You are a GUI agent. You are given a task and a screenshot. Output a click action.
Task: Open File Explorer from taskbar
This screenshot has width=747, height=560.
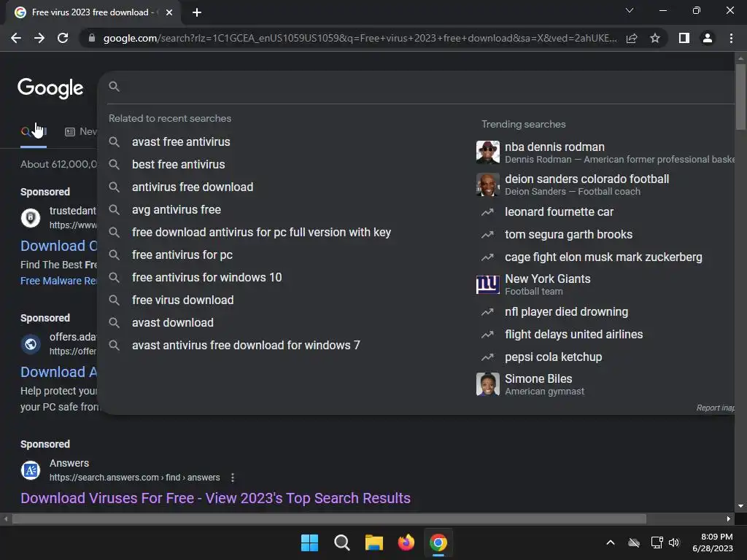(x=374, y=542)
